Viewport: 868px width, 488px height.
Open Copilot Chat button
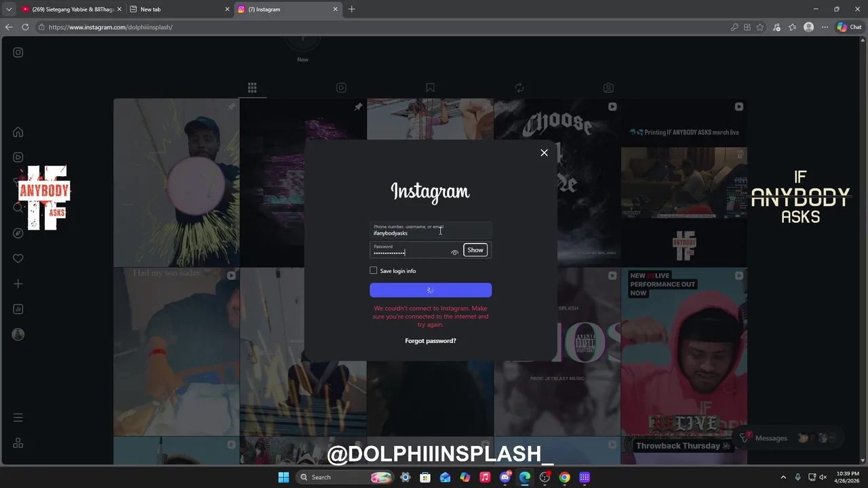coord(849,27)
